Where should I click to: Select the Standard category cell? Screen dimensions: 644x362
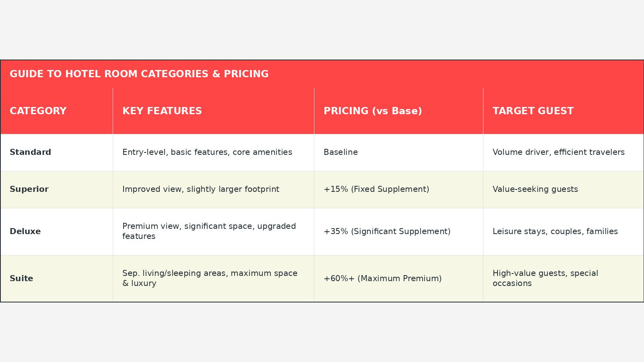point(57,152)
